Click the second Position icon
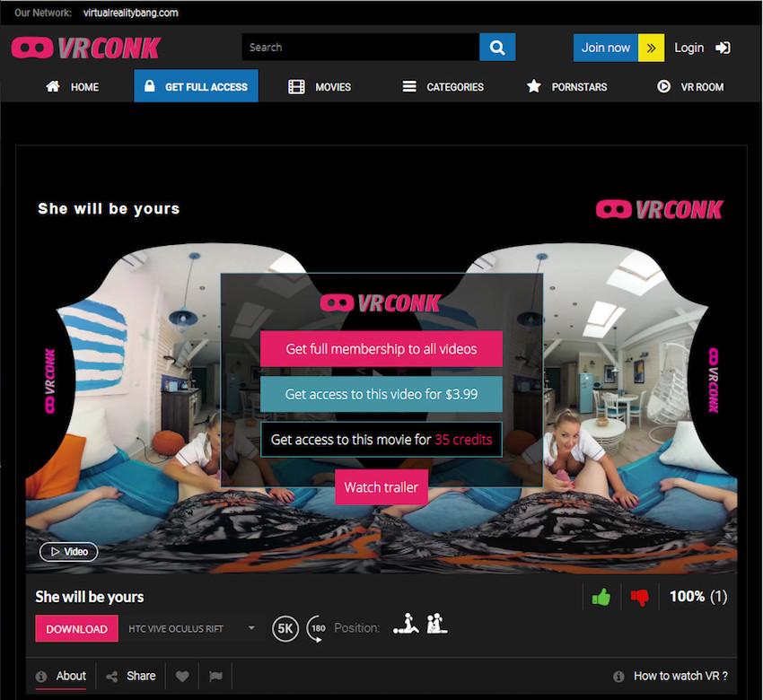The image size is (763, 700). [436, 624]
